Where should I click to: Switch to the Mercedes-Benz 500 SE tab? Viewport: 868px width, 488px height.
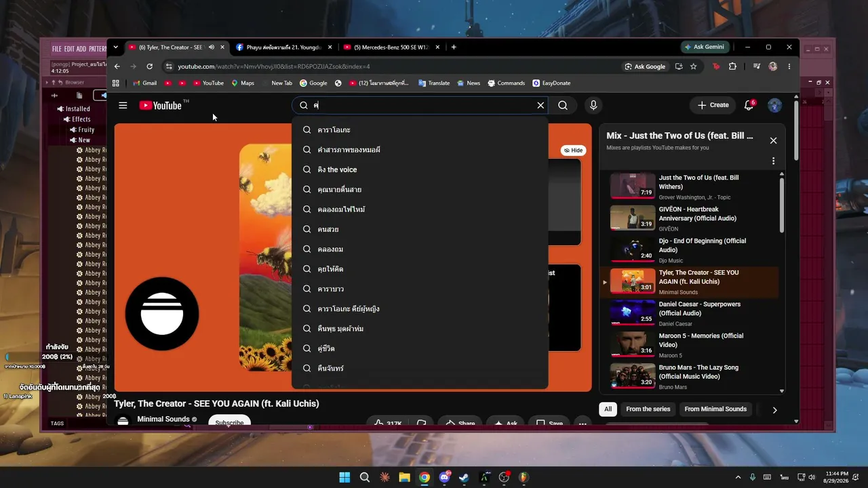391,47
